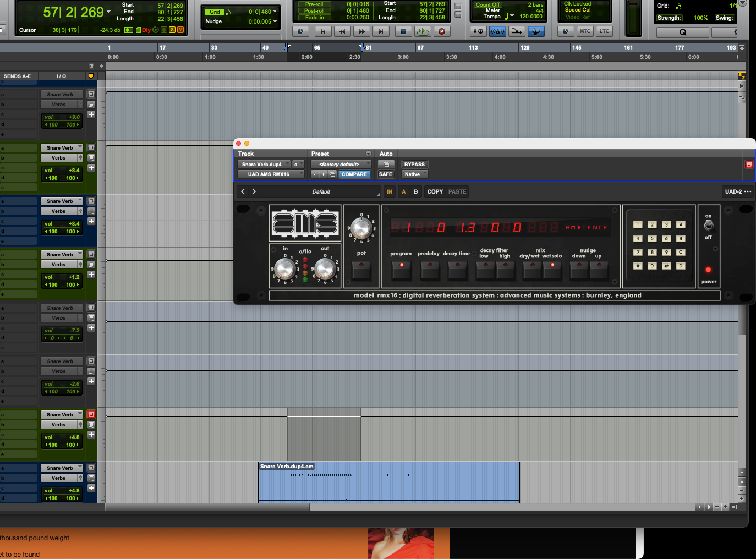Open the Native processing dropdown
This screenshot has height=559, width=756.
[415, 174]
